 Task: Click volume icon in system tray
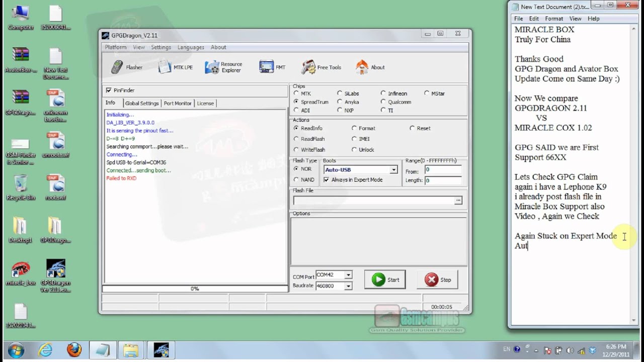[x=570, y=350]
